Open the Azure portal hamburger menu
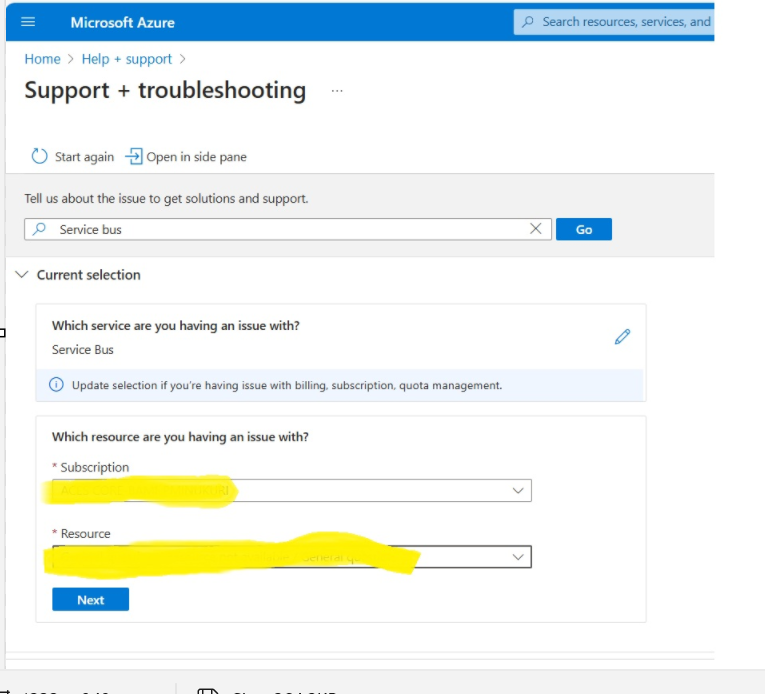765x694 pixels. [28, 22]
